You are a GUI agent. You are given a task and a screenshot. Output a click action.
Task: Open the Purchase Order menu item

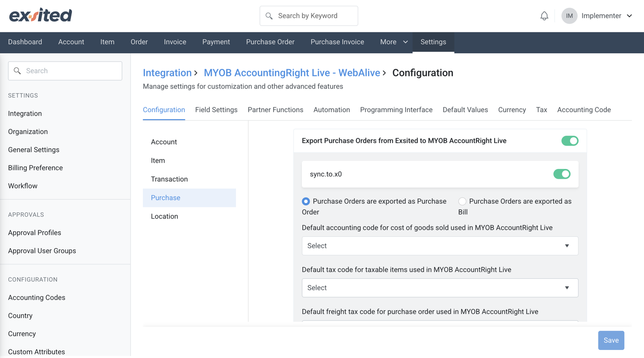270,42
